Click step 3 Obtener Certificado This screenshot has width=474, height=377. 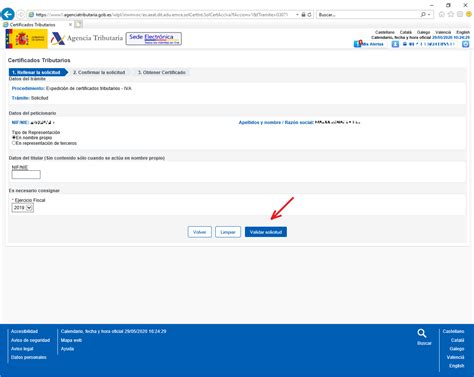(x=162, y=72)
